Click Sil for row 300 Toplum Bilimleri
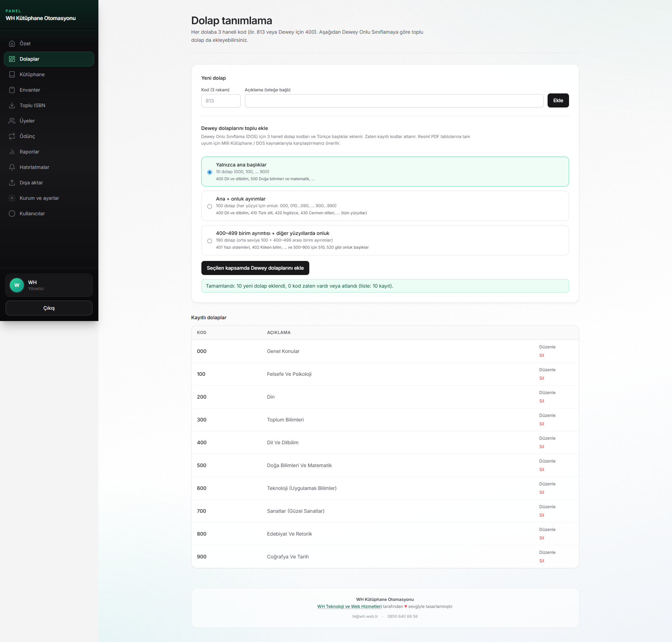 542,424
